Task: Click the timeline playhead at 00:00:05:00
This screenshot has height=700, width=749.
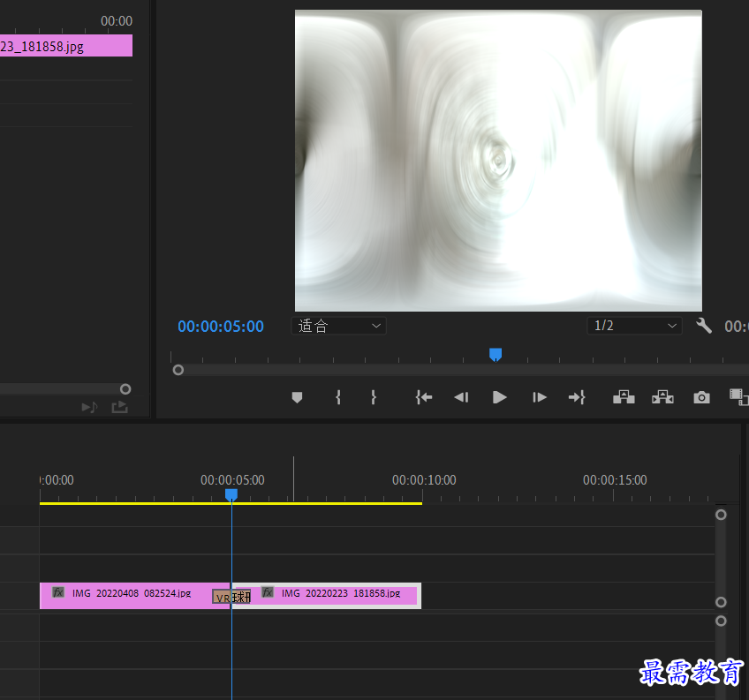Action: coord(231,494)
